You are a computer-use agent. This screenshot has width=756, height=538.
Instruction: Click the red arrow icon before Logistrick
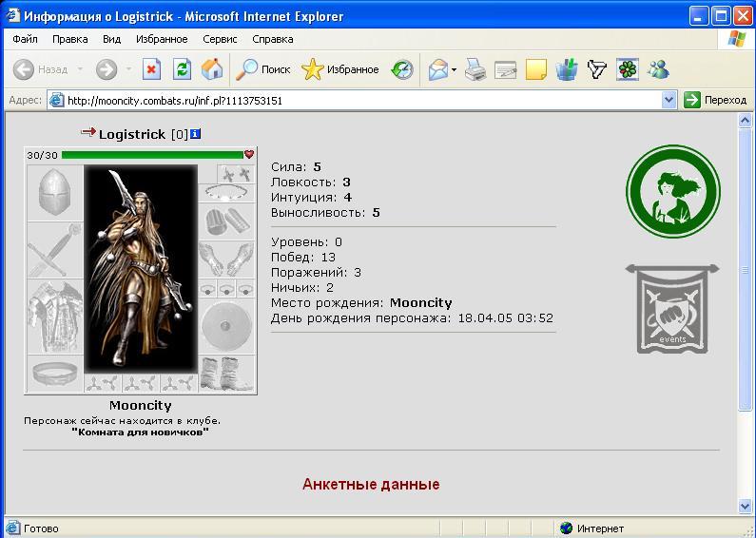pyautogui.click(x=88, y=131)
